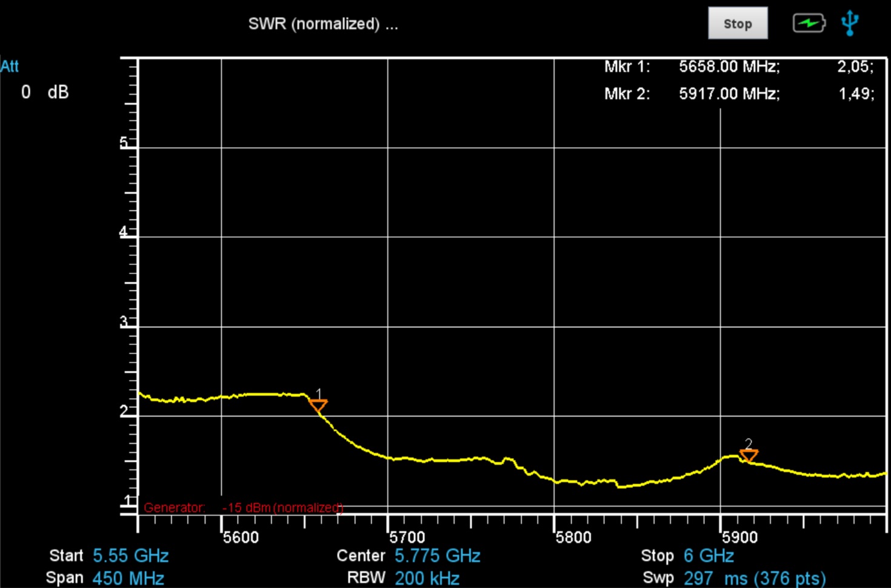
Task: Click Mkr 1 readout 5658.00 MHz
Action: click(x=729, y=67)
